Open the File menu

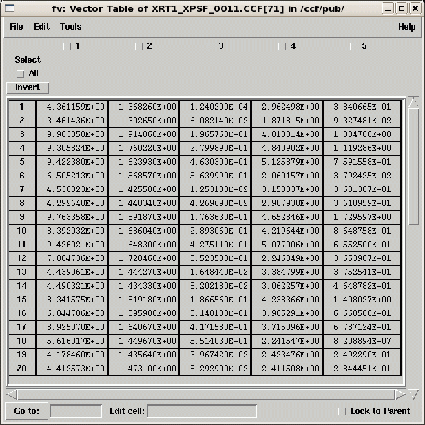pos(16,27)
